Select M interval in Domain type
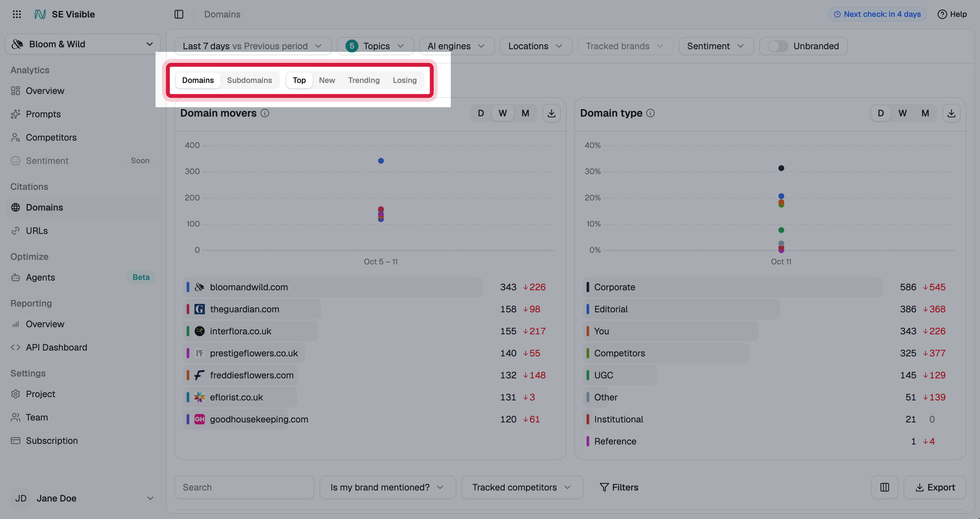980x519 pixels. [x=925, y=113]
